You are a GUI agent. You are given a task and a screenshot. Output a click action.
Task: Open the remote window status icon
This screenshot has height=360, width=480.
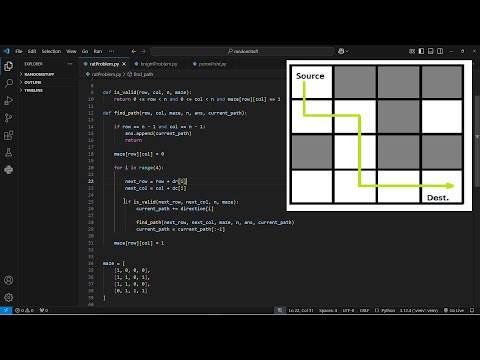tap(6, 310)
